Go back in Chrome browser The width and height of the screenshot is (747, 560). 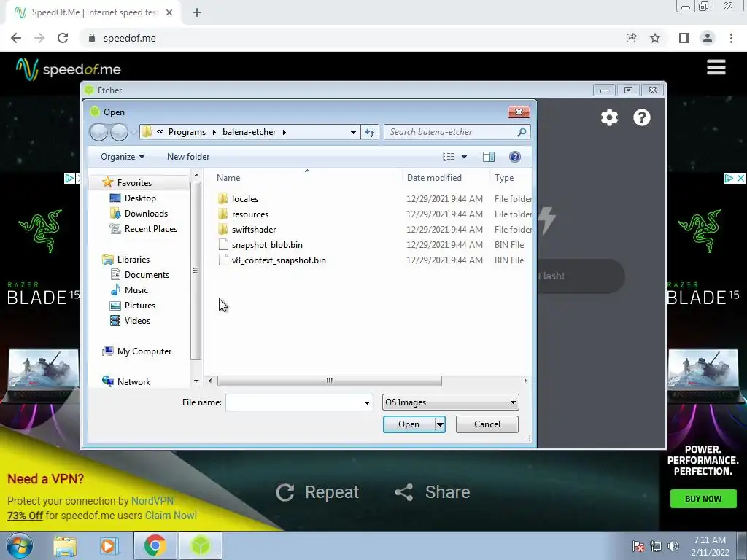point(16,38)
